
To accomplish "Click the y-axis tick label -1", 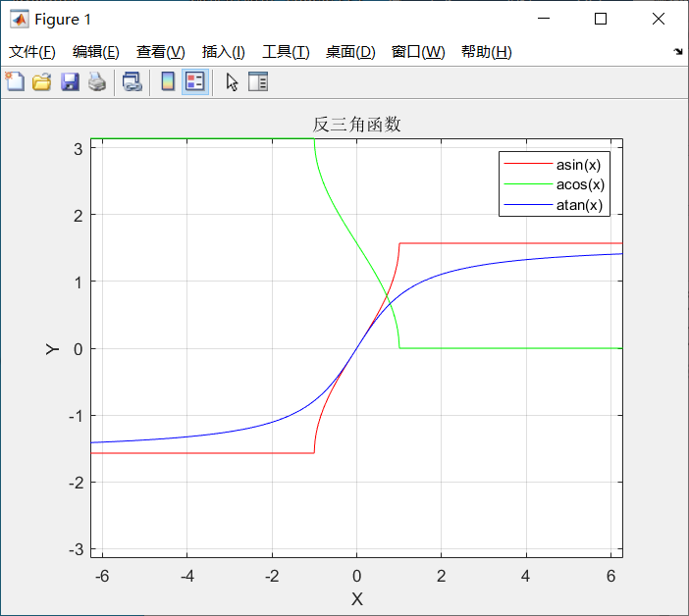I will [x=76, y=416].
